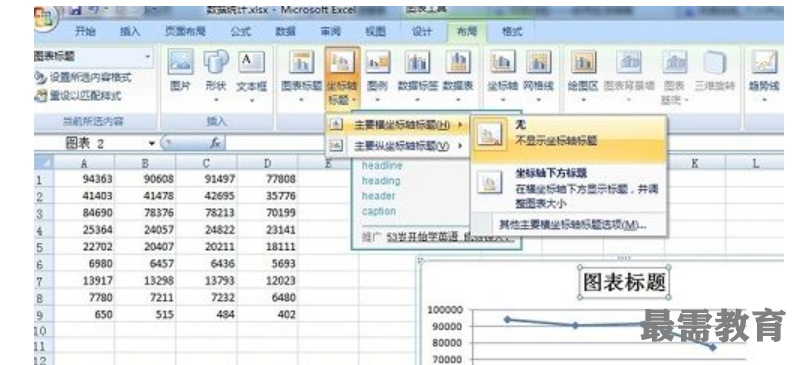The width and height of the screenshot is (792, 365).
Task: Click cell containing 650
Action: click(x=84, y=315)
